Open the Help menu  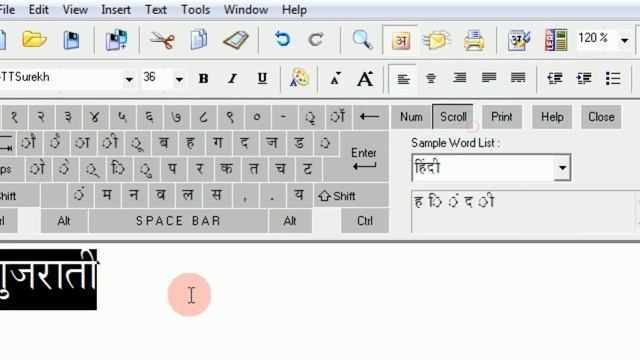(x=294, y=9)
